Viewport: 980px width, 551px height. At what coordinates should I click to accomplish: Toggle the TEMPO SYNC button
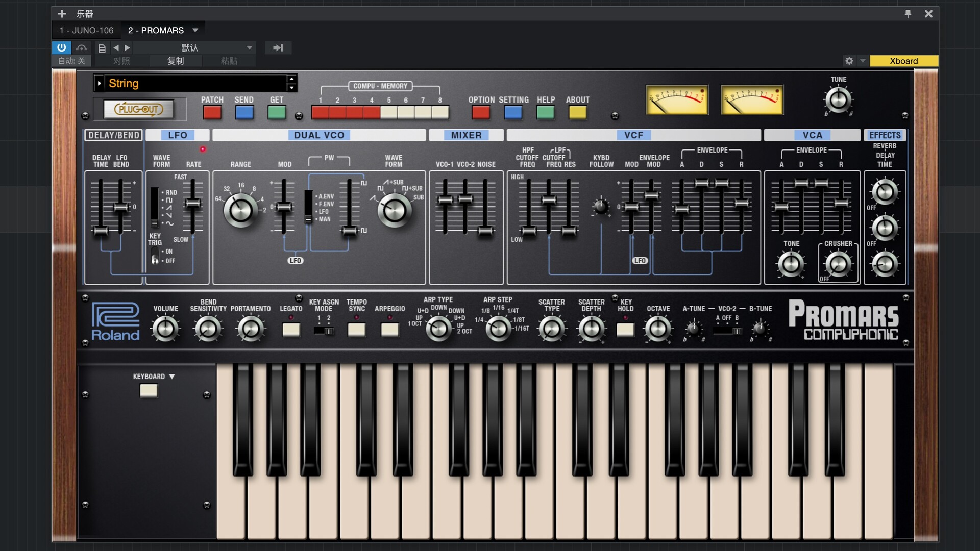click(x=356, y=330)
